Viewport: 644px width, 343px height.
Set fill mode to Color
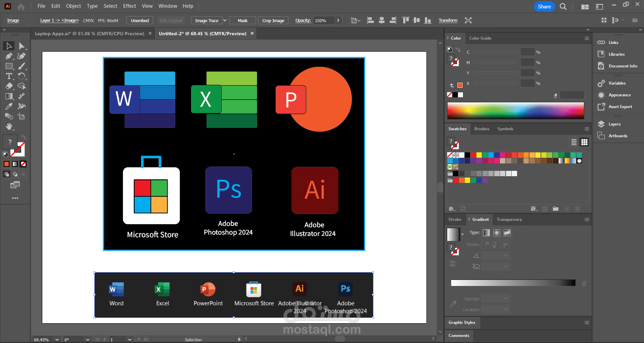pos(6,164)
